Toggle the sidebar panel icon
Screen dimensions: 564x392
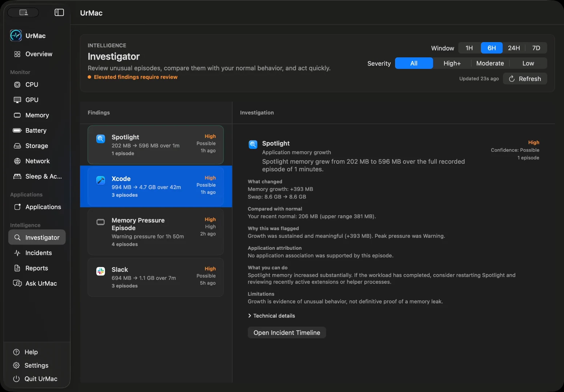pyautogui.click(x=59, y=13)
